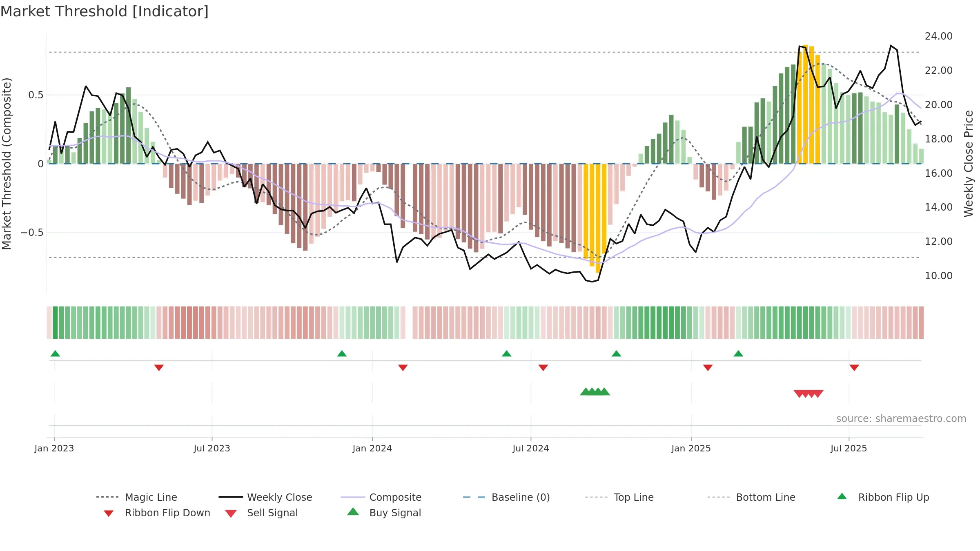The height and width of the screenshot is (551, 980).
Task: Click the 0.5 left axis label
Action: tap(36, 95)
